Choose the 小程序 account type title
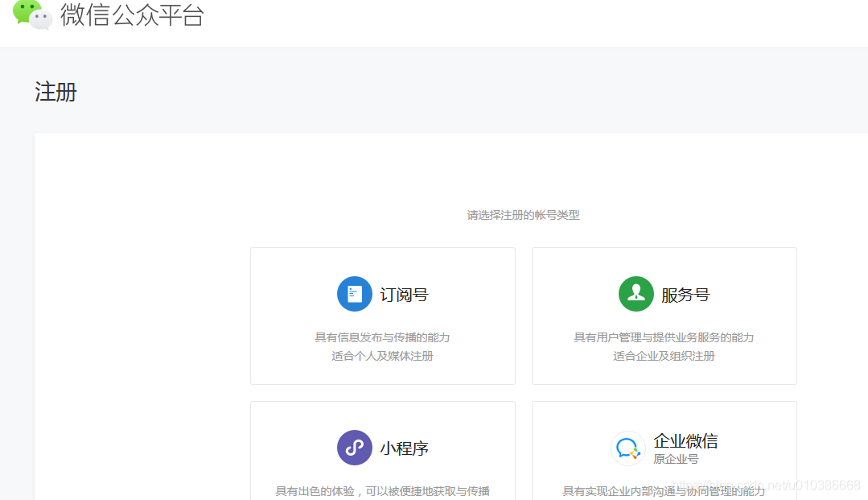The width and height of the screenshot is (868, 500). (x=404, y=448)
